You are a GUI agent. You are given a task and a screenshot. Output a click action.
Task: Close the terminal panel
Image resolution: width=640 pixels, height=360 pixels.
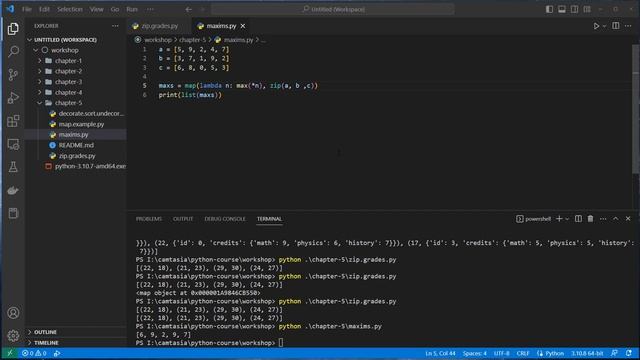coord(628,219)
